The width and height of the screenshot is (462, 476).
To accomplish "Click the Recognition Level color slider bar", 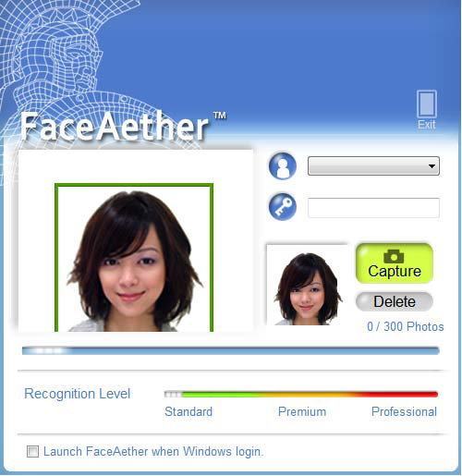I will pyautogui.click(x=301, y=394).
